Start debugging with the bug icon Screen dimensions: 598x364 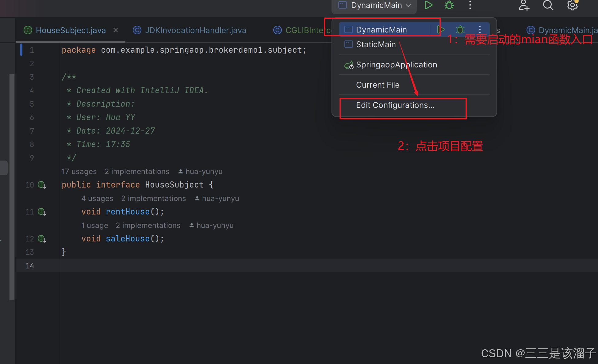pyautogui.click(x=449, y=5)
